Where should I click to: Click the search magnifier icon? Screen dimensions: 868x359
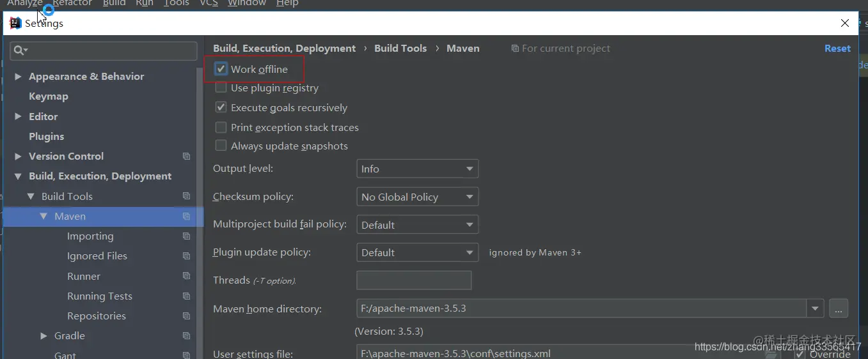pos(20,50)
